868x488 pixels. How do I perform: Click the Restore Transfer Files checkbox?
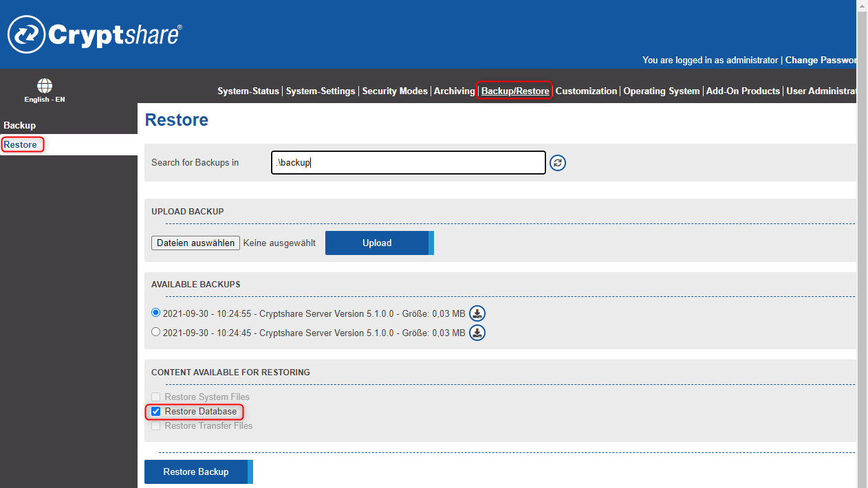(156, 426)
